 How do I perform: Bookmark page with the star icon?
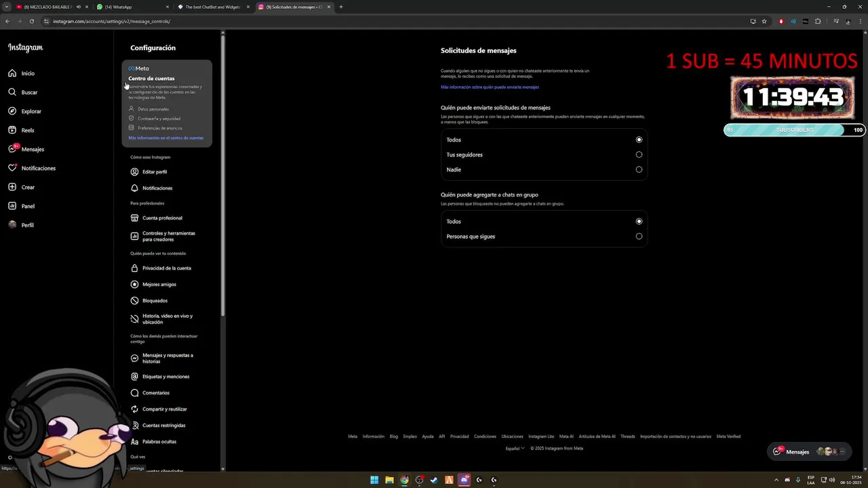tap(764, 21)
